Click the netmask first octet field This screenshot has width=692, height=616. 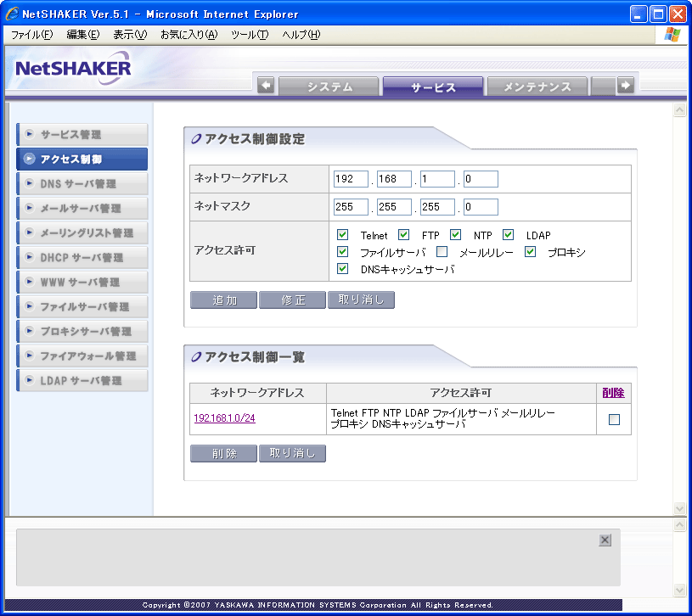point(351,207)
